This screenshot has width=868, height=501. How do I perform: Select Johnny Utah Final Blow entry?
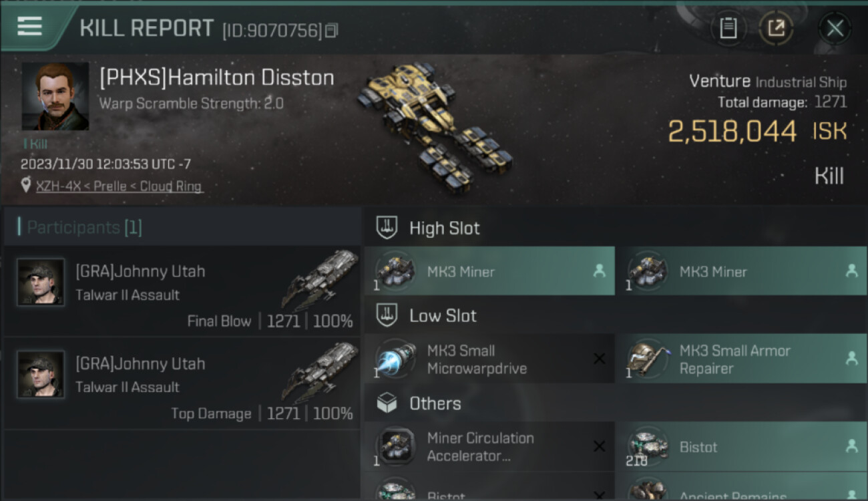[x=182, y=291]
